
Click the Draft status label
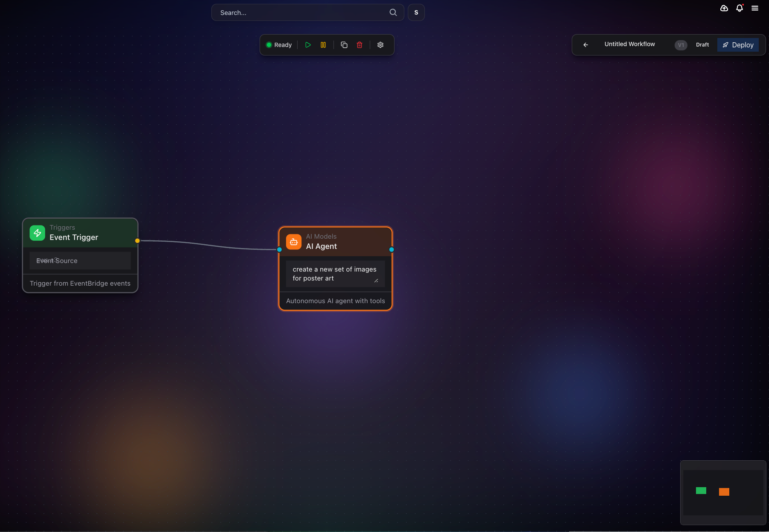tap(702, 44)
